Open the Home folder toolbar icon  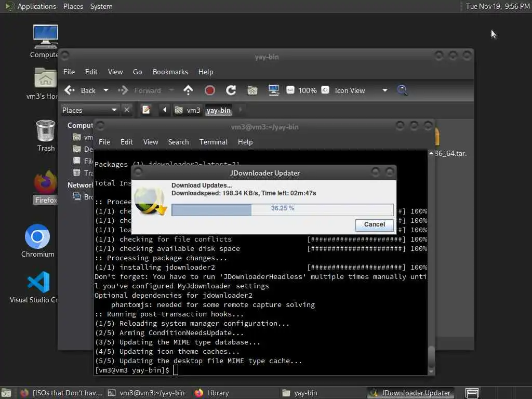(x=252, y=90)
